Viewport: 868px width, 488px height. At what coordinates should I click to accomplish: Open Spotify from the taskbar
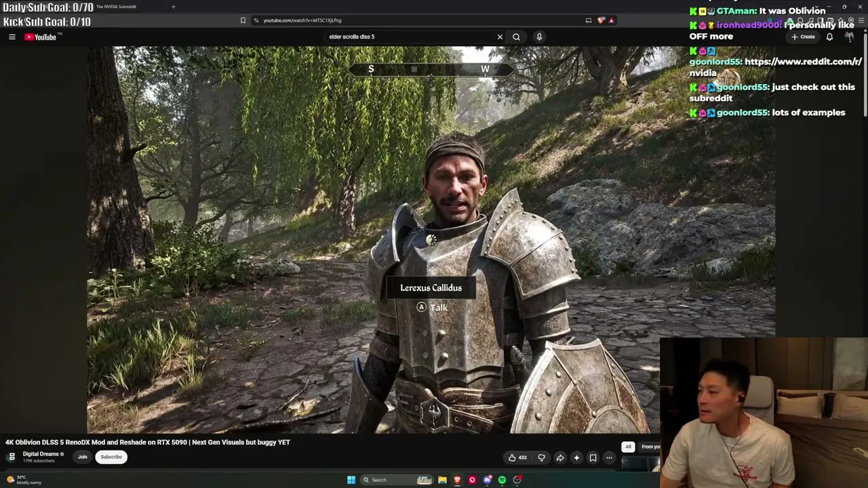(502, 480)
